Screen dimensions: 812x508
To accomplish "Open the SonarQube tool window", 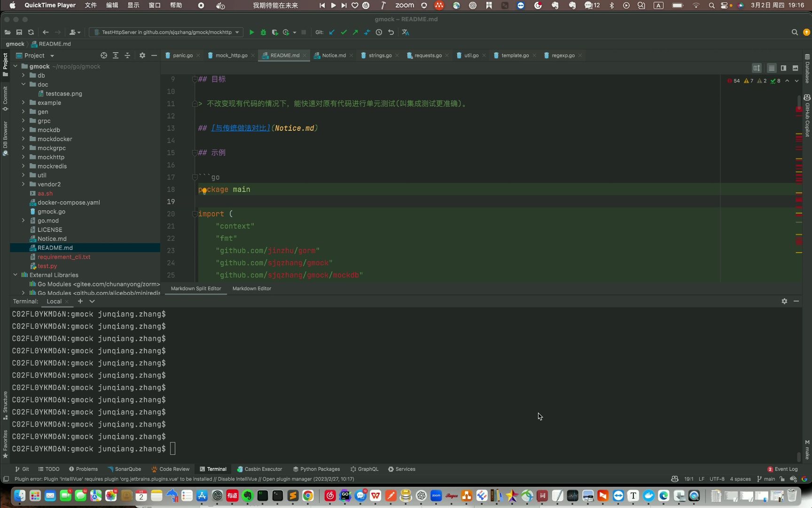I will point(124,469).
